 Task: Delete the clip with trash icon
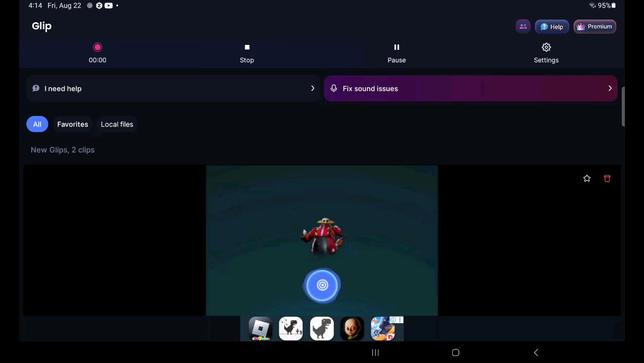(x=607, y=178)
